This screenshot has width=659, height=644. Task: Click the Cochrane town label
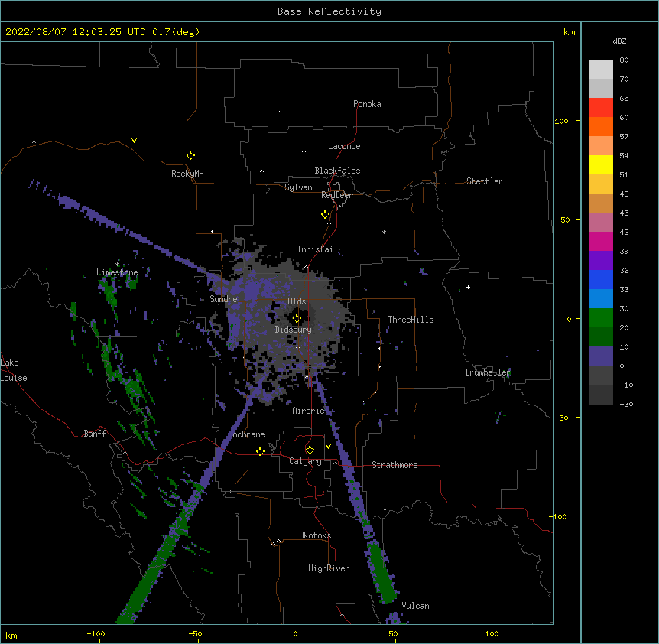click(246, 434)
